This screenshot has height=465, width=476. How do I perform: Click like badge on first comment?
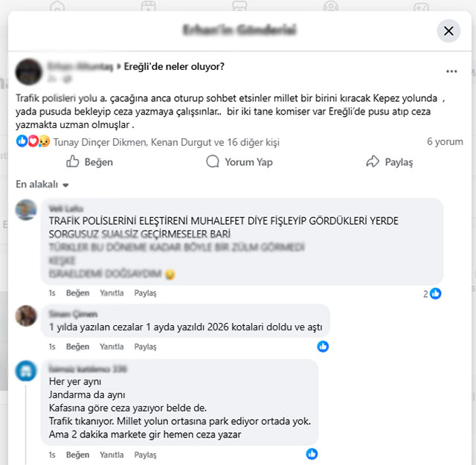pyautogui.click(x=436, y=293)
